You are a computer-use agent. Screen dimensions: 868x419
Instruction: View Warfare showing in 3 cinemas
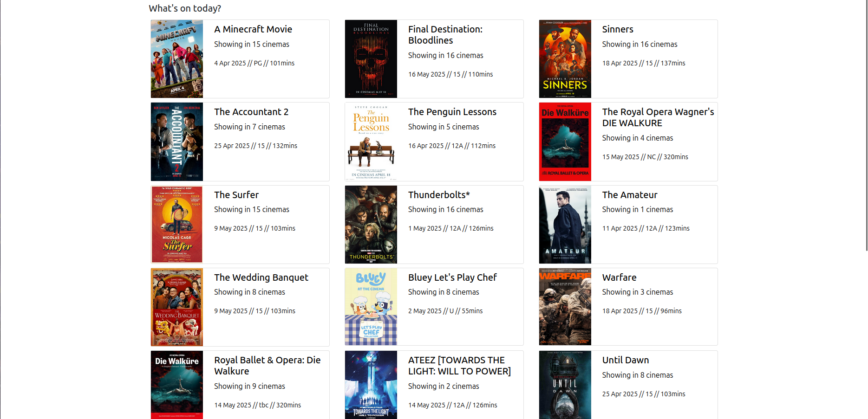pyautogui.click(x=637, y=292)
